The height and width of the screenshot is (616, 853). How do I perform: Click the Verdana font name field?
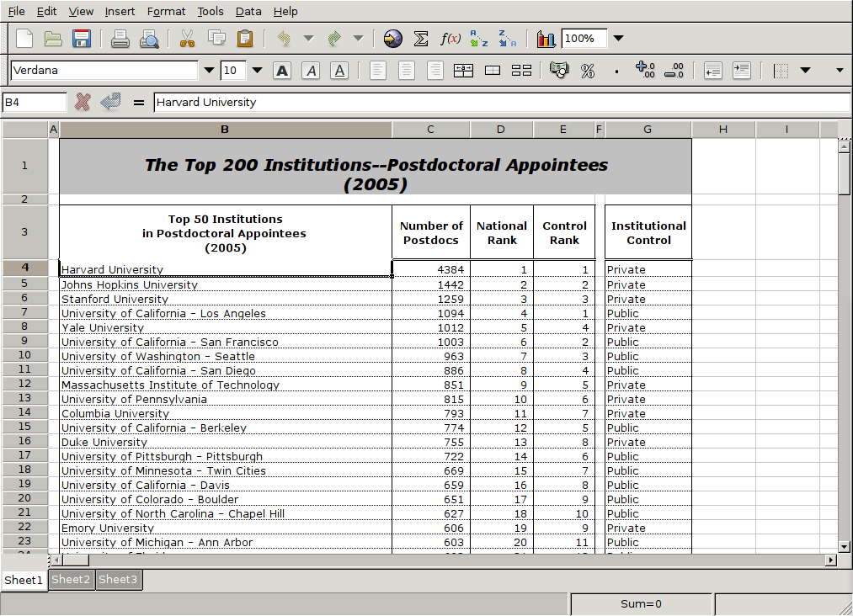click(x=104, y=70)
